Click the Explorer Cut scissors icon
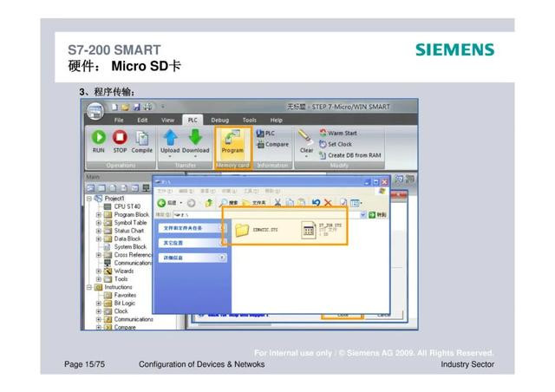The image size is (555, 392). click(x=277, y=203)
